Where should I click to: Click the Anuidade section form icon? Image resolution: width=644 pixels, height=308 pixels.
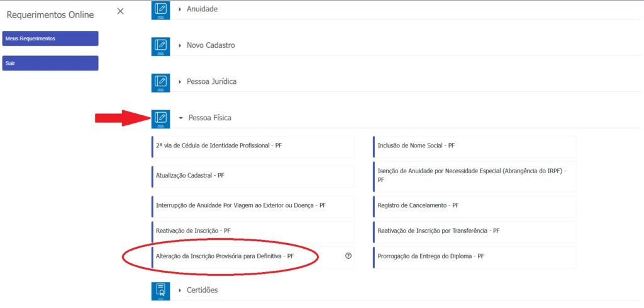(x=161, y=10)
